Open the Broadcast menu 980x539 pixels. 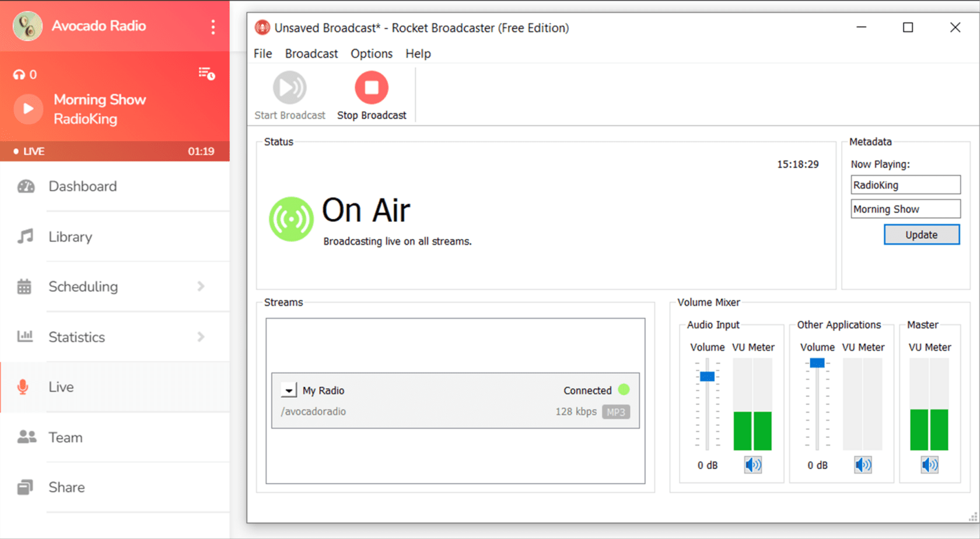pos(311,54)
